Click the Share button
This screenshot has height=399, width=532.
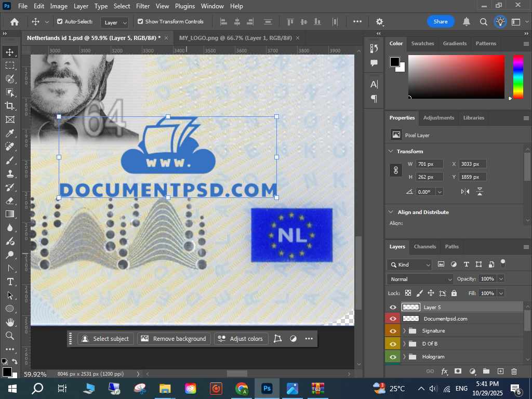coord(440,22)
